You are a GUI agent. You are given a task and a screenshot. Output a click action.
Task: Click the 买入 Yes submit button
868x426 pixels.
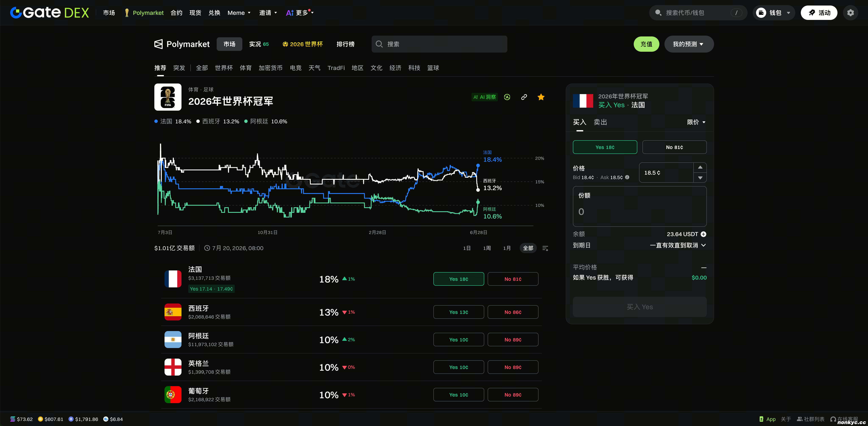(x=639, y=307)
